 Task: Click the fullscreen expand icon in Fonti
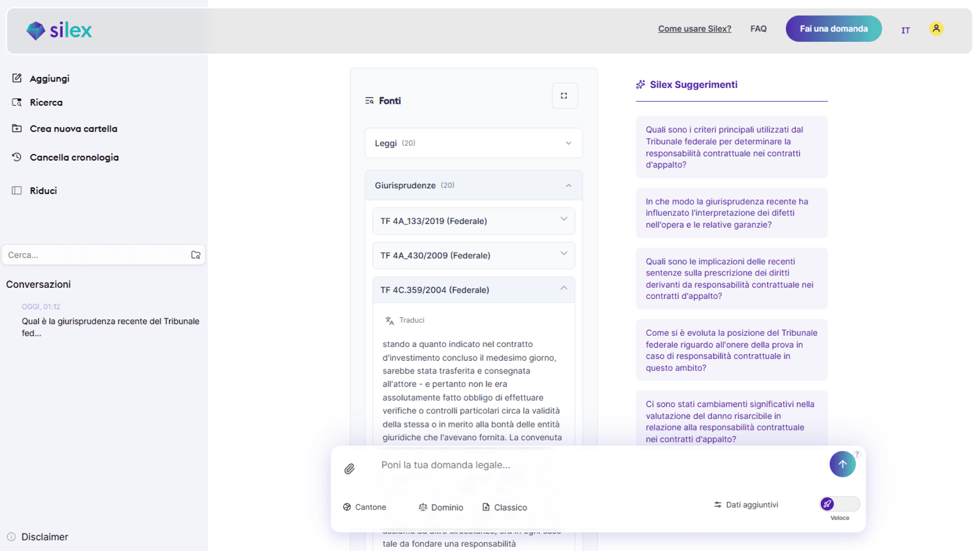click(564, 96)
